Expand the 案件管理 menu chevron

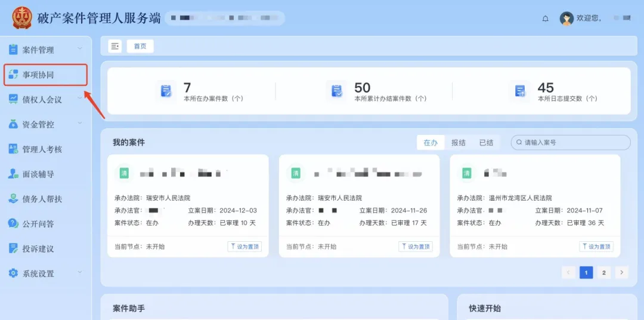point(80,48)
